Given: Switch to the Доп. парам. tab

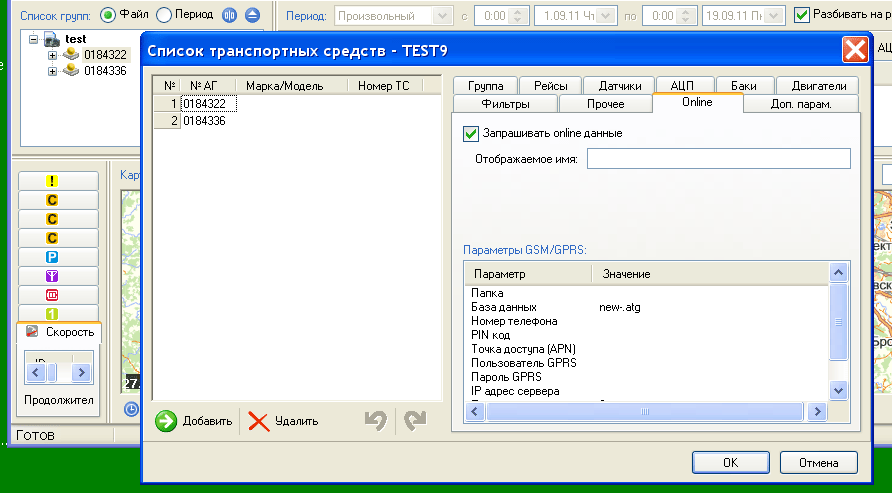Looking at the screenshot, I should [x=800, y=104].
